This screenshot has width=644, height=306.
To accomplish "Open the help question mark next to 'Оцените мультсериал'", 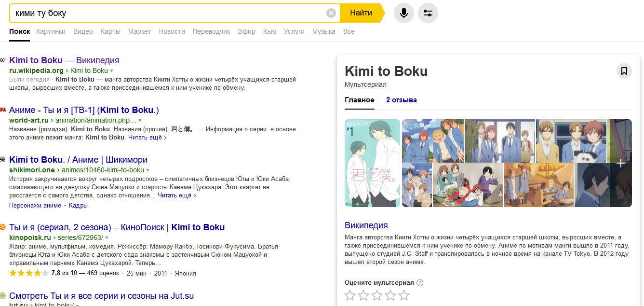I will 420,283.
